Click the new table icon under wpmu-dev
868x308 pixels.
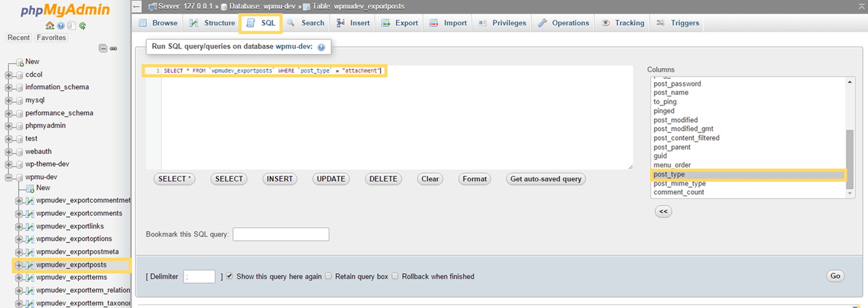(30, 188)
